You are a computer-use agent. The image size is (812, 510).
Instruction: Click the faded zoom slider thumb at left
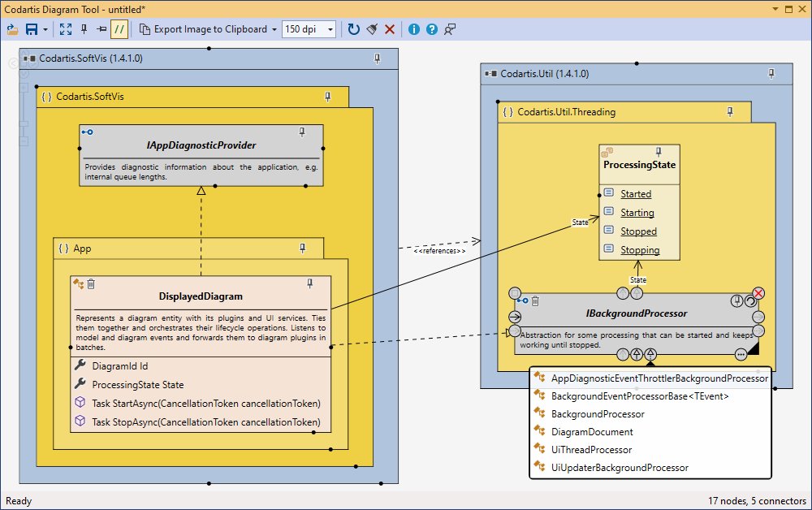point(24,123)
